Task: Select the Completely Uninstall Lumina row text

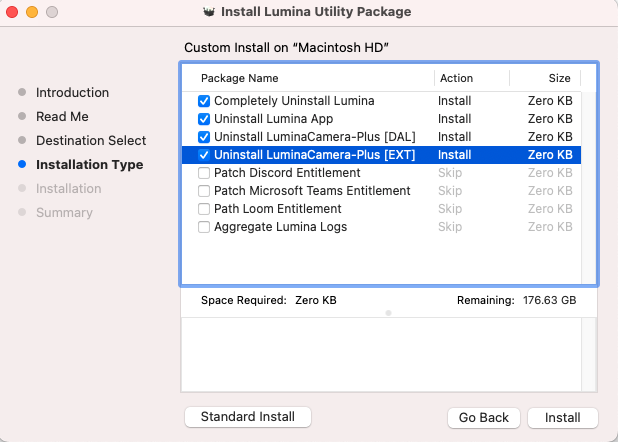Action: [294, 101]
